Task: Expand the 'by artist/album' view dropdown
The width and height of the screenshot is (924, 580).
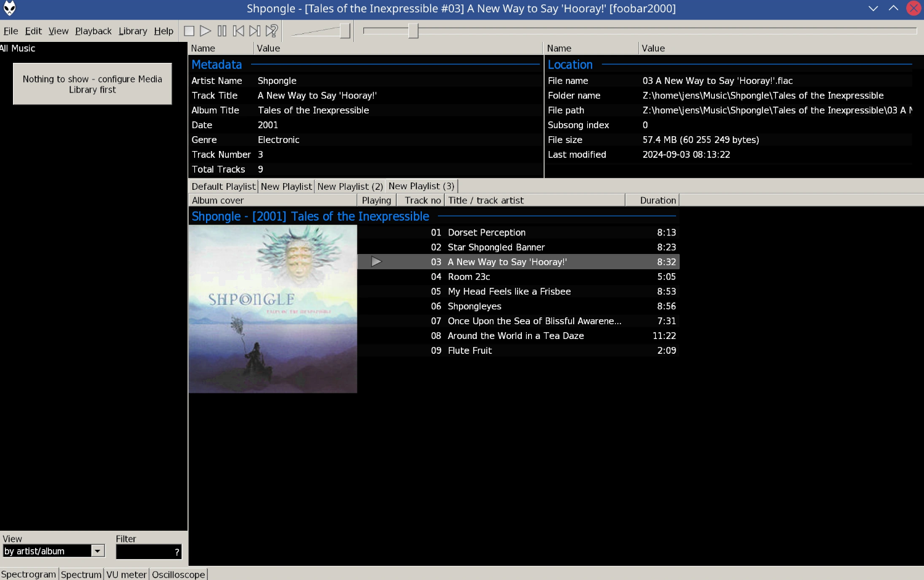Action: click(98, 551)
